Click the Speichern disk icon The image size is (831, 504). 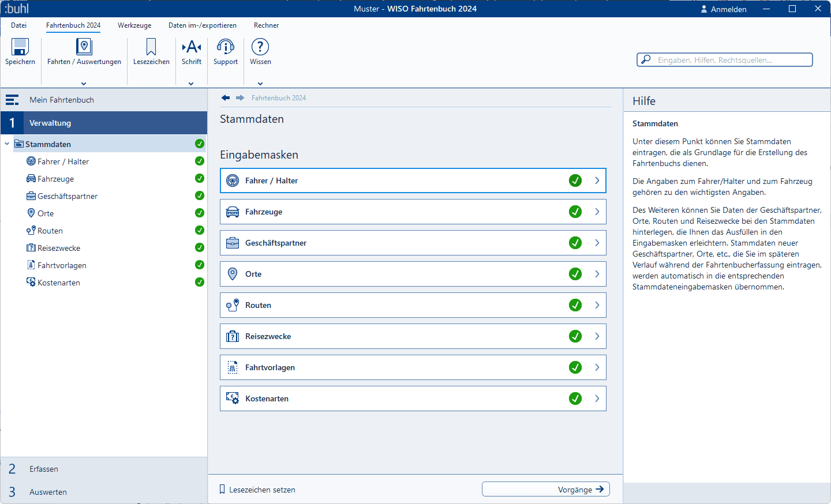pyautogui.click(x=20, y=47)
